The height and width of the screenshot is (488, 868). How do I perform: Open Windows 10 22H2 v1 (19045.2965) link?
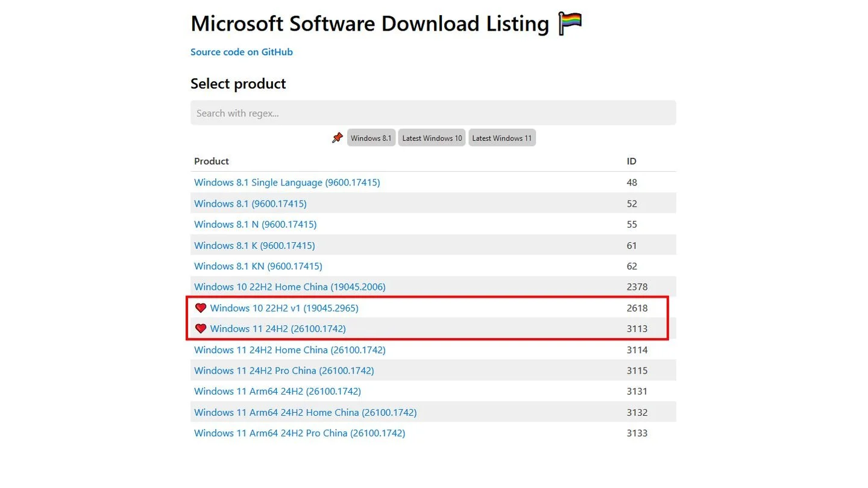[x=284, y=308]
